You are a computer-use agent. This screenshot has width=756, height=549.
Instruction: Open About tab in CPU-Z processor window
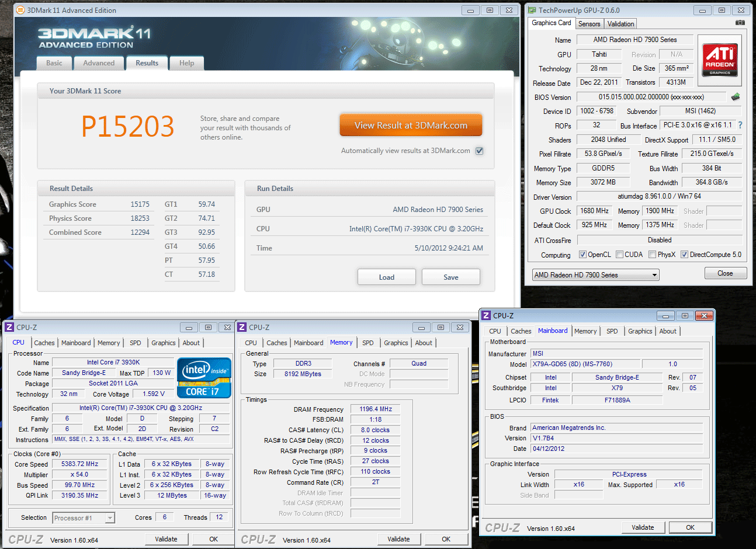click(x=191, y=343)
